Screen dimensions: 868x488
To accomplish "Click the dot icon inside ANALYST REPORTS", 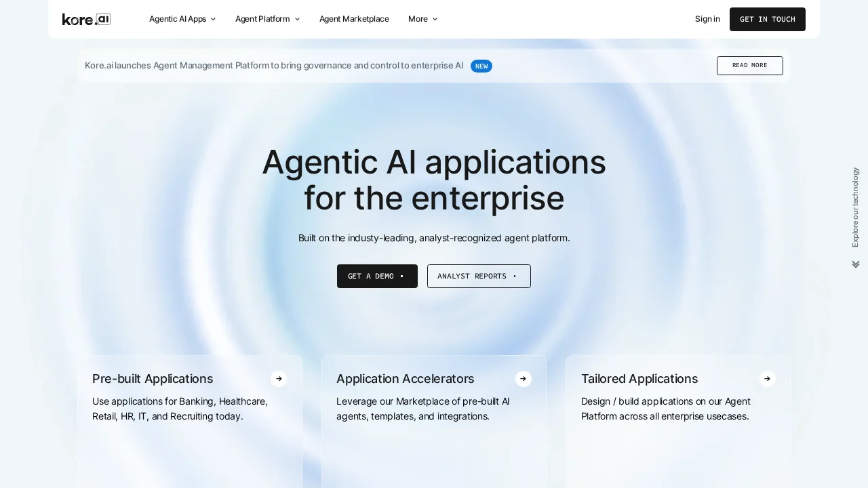I will point(515,276).
